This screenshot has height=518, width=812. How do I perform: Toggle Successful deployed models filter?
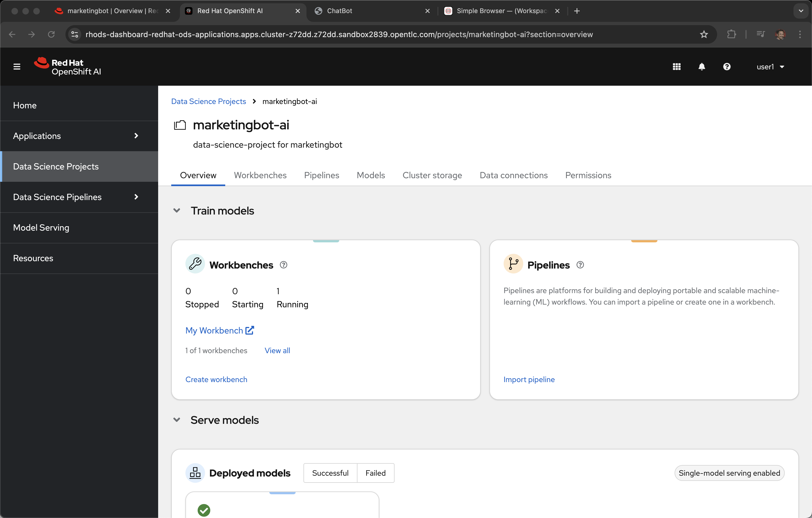point(330,473)
